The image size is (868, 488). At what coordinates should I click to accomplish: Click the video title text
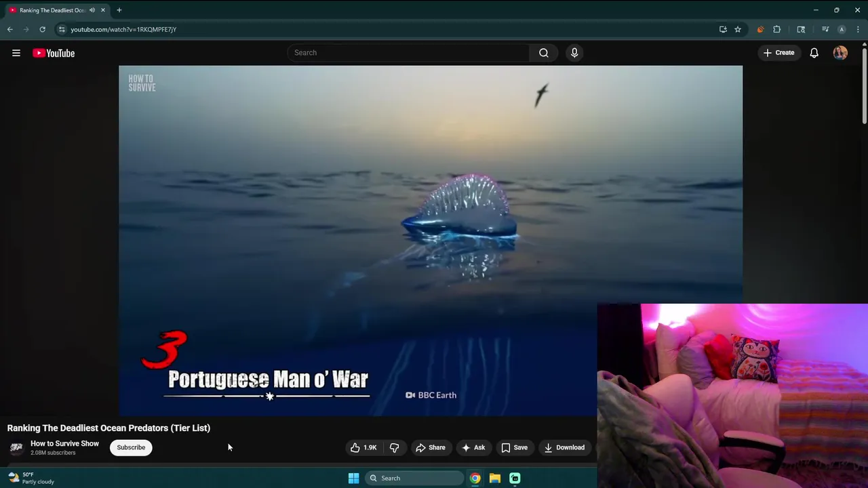point(108,428)
